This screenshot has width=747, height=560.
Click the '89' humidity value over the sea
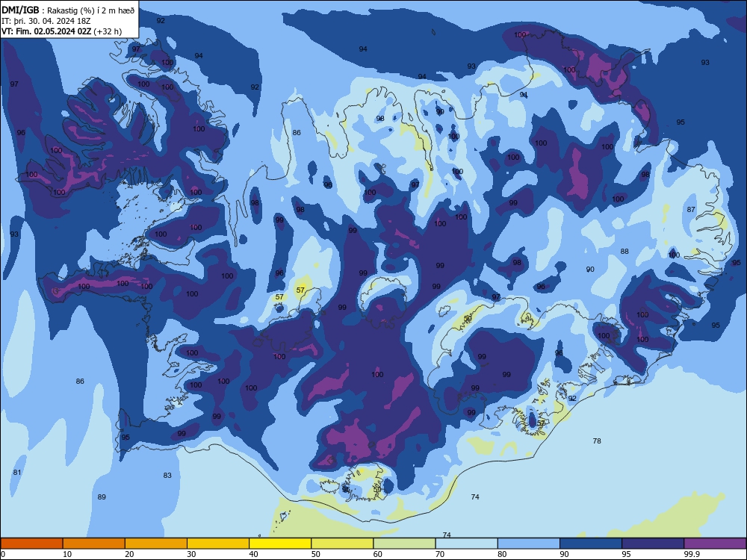coord(102,497)
